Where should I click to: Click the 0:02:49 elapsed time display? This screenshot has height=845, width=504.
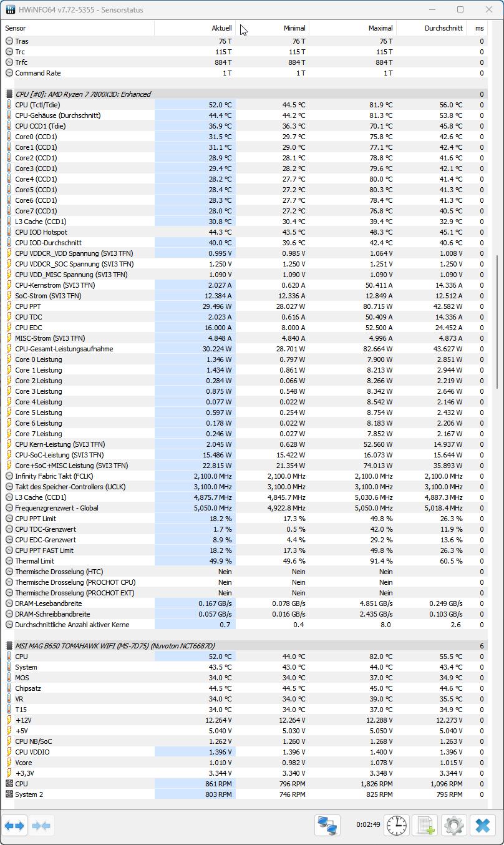coord(368,824)
